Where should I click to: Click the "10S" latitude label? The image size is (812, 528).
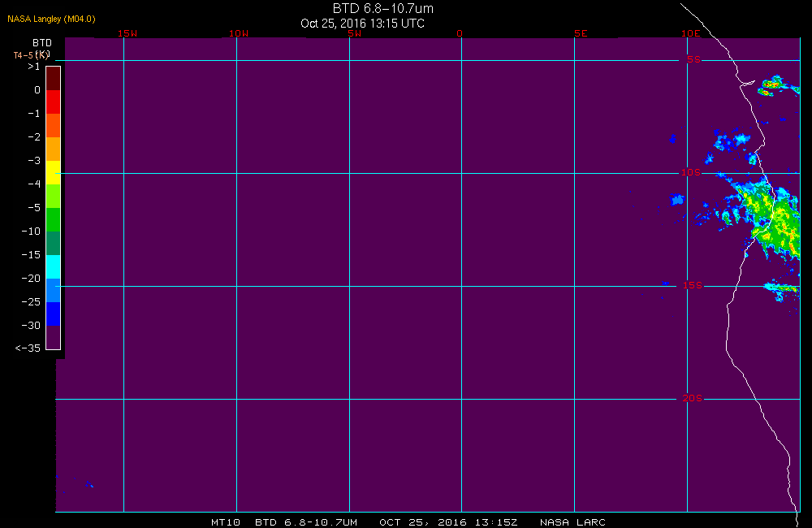[691, 172]
